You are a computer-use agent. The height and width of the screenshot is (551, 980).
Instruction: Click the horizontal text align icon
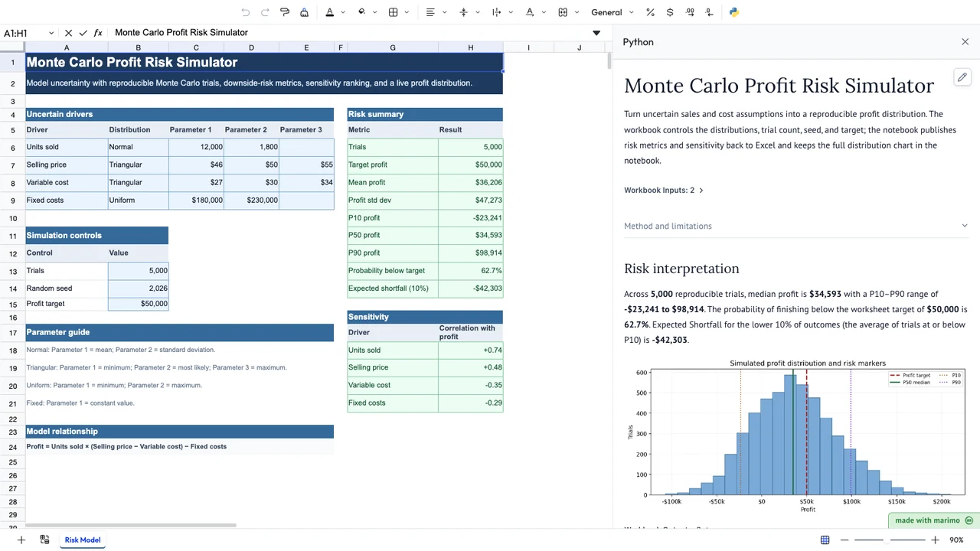pos(431,12)
